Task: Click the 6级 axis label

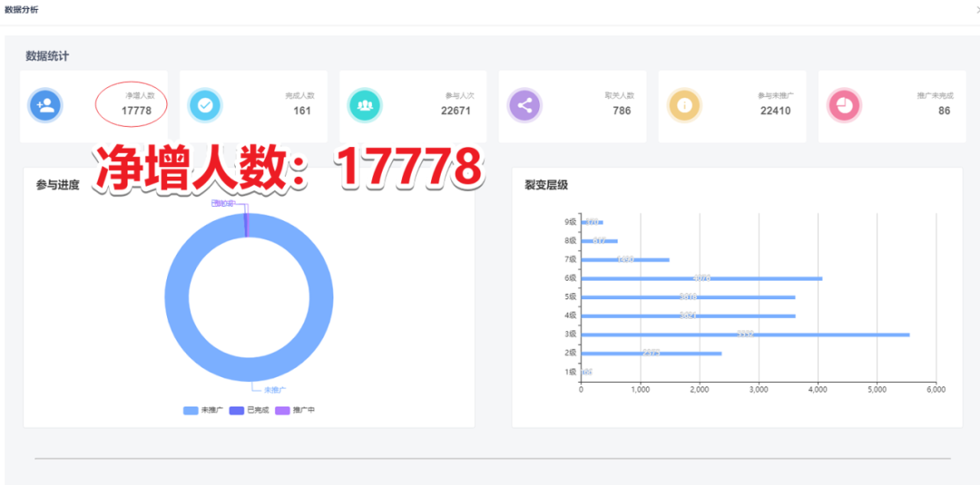Action: coord(570,278)
